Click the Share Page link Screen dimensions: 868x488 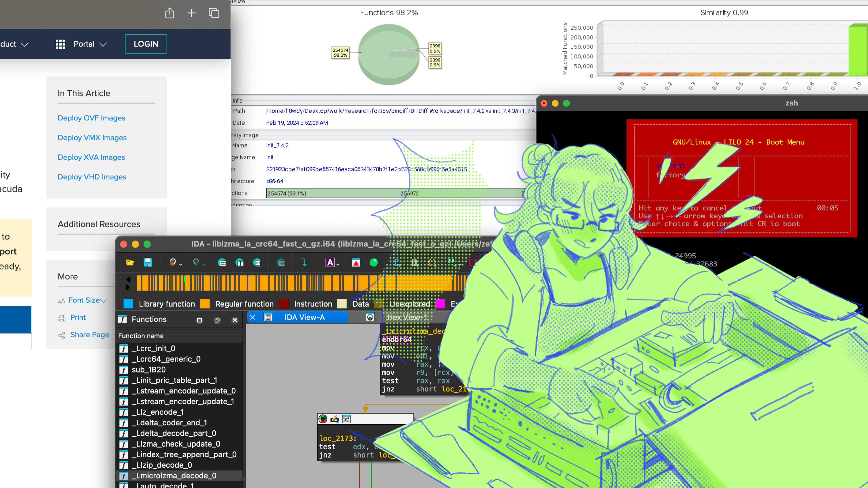[x=90, y=335]
